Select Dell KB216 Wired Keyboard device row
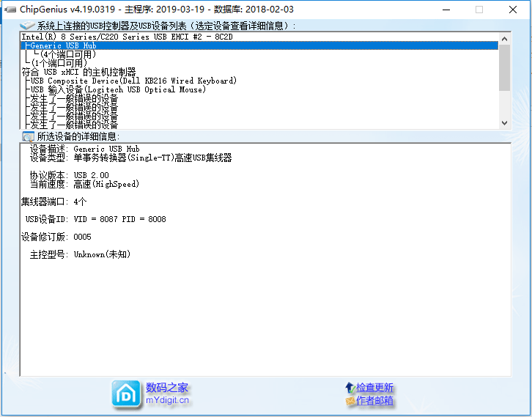The height and width of the screenshot is (417, 532). point(259,81)
